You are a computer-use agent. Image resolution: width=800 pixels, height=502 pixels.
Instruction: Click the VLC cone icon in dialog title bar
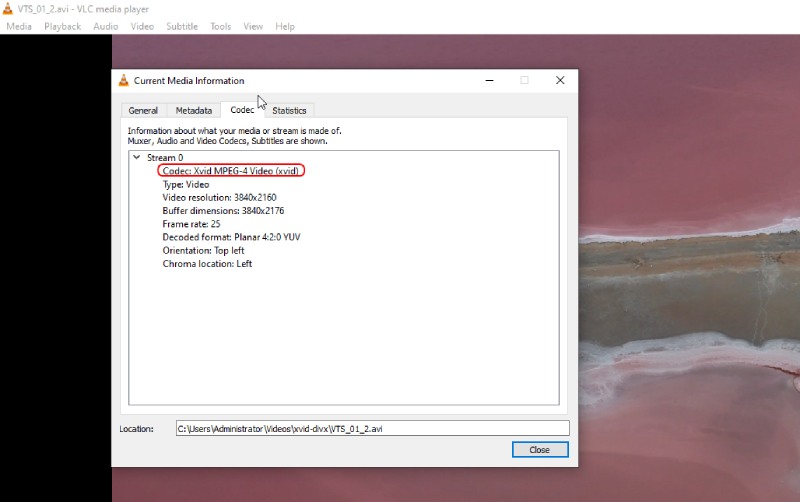pyautogui.click(x=123, y=81)
